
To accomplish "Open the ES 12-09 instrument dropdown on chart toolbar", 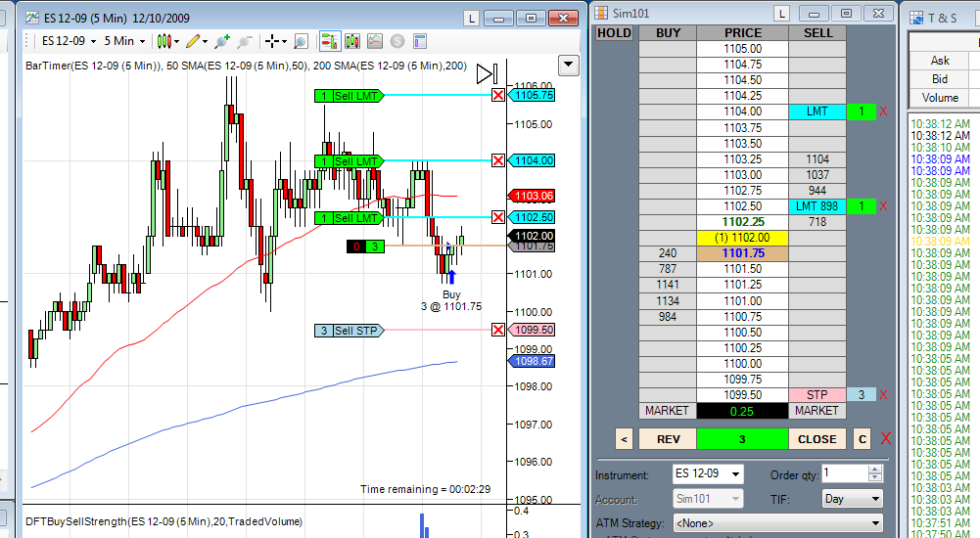I will click(69, 41).
